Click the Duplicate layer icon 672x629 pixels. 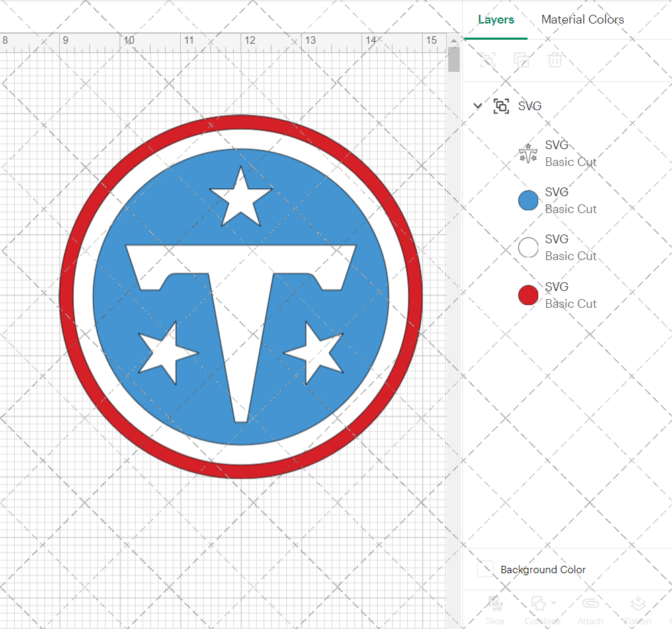point(521,60)
